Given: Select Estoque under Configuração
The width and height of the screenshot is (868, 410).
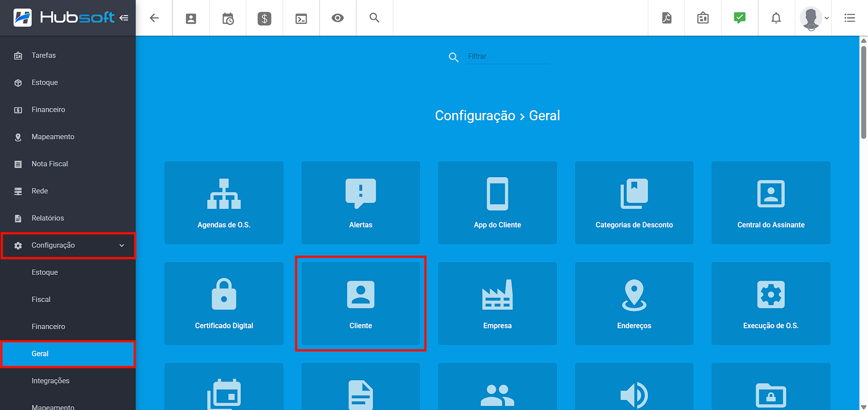Looking at the screenshot, I should click(68, 272).
